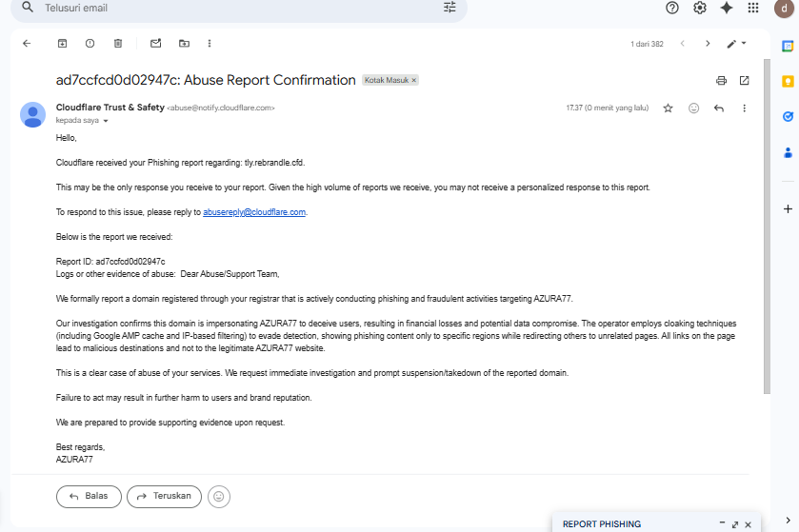The width and height of the screenshot is (799, 532).
Task: Open toolbar more options menu
Action: [x=210, y=43]
